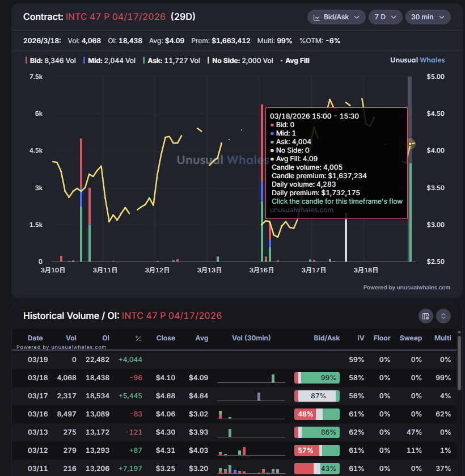This screenshot has width=465, height=476.
Task: Click the 43% bid/ask bar in 03/11 row
Action: 317,469
